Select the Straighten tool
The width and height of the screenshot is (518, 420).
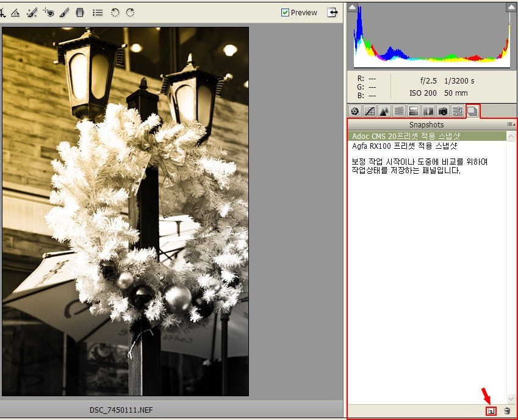tap(16, 12)
